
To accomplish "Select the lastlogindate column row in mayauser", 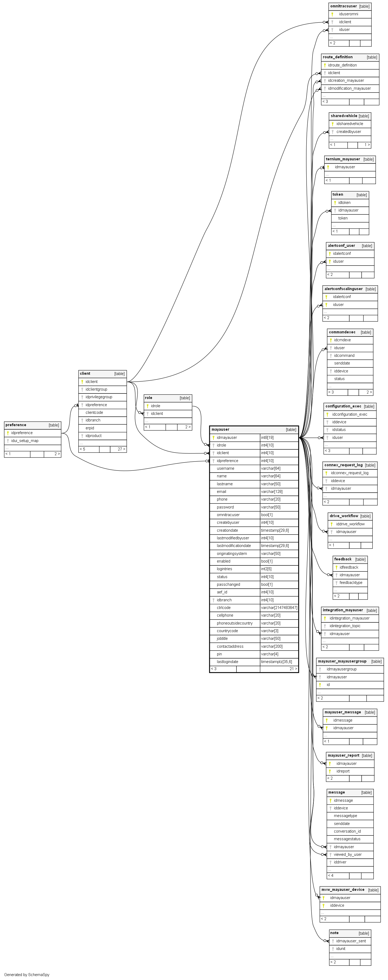I will [227, 662].
